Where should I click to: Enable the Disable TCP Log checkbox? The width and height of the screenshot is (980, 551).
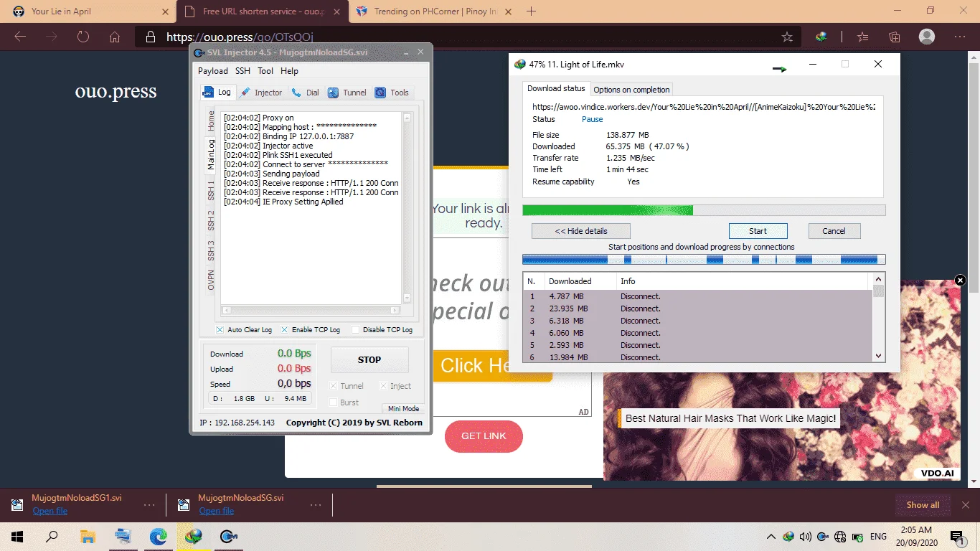[355, 330]
